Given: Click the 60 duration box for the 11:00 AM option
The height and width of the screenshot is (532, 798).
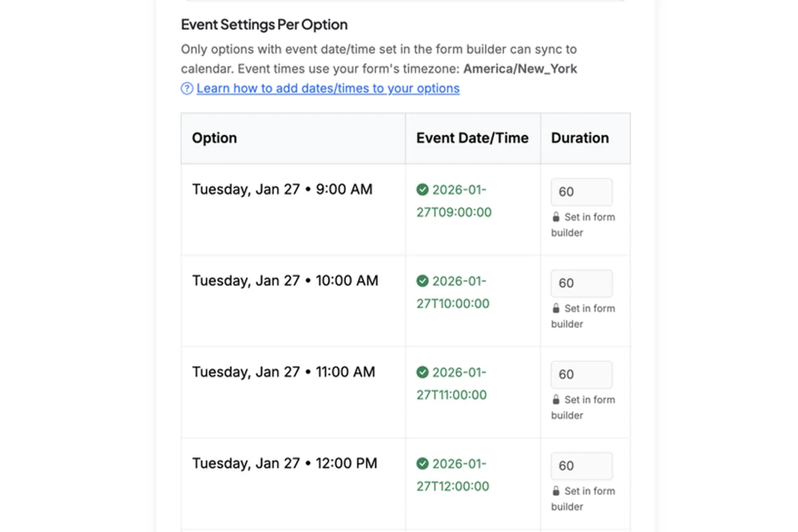Looking at the screenshot, I should [581, 374].
